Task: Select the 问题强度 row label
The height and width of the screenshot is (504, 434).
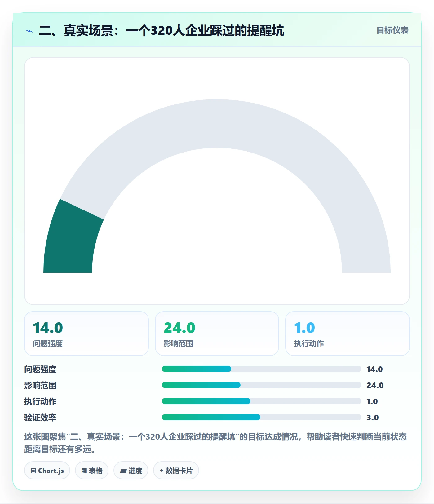Action: 40,369
